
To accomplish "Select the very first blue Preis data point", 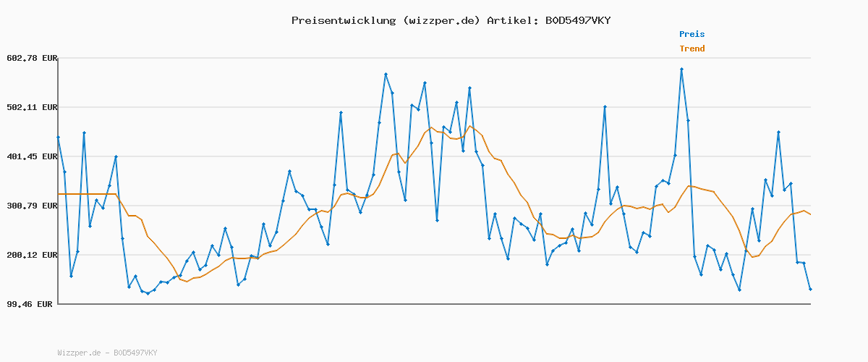I will coord(58,137).
